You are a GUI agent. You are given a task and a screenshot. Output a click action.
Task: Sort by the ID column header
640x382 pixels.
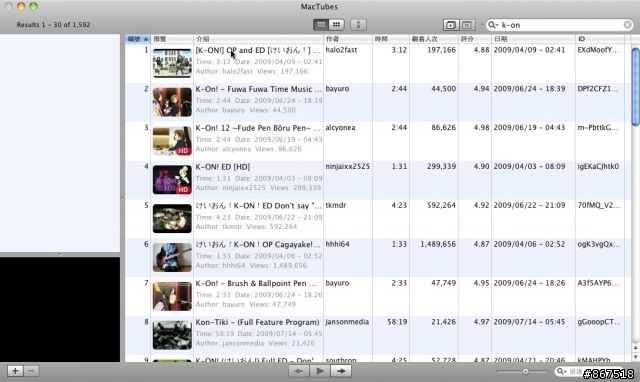[600, 39]
